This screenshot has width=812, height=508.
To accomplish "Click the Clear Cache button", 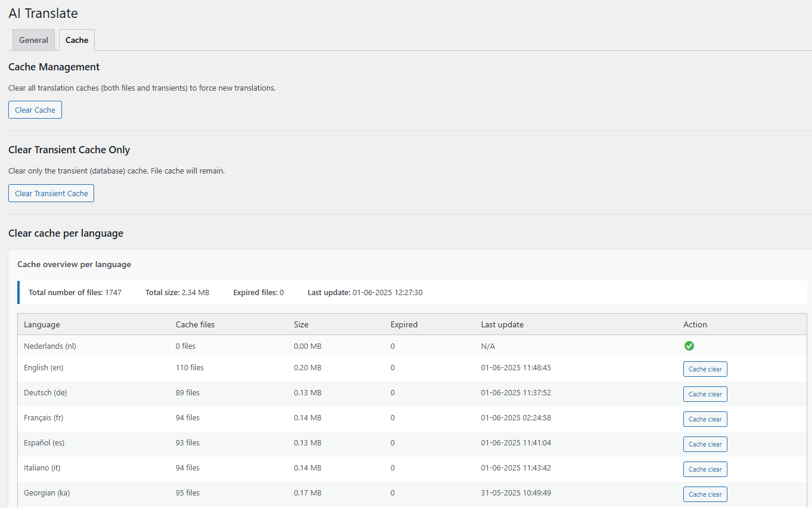I will coord(35,110).
